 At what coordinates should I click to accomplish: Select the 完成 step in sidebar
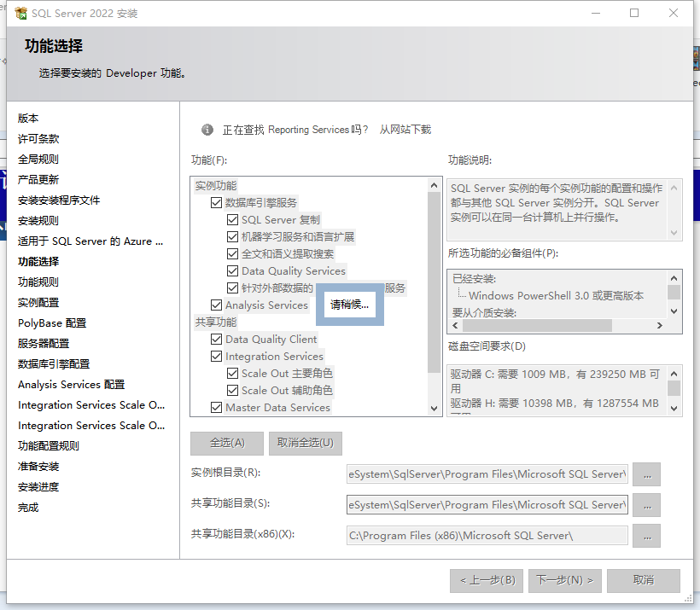28,508
